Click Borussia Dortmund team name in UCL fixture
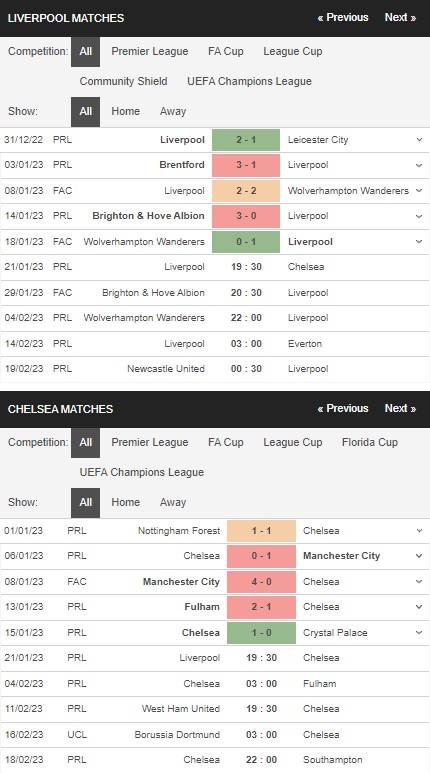 177,735
